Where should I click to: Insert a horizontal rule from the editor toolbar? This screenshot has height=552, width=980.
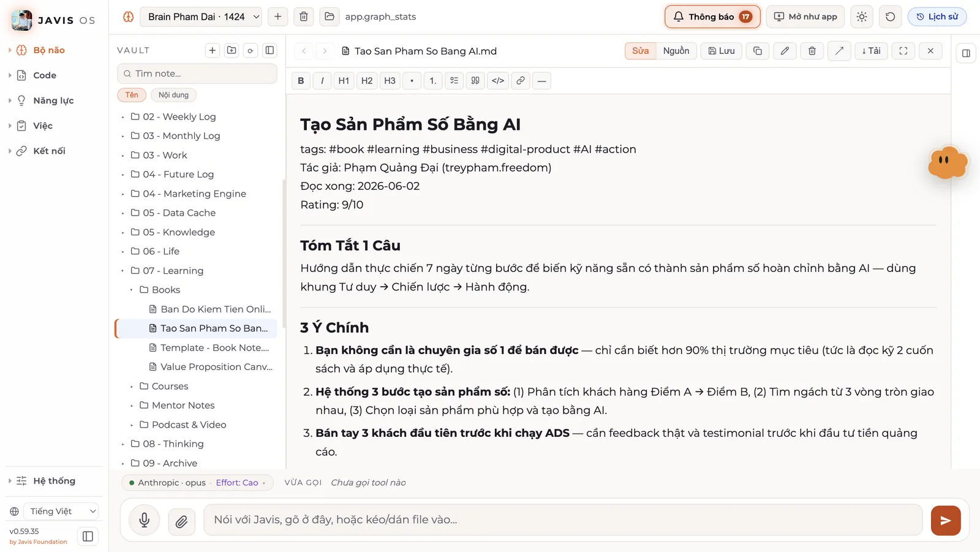coord(541,80)
